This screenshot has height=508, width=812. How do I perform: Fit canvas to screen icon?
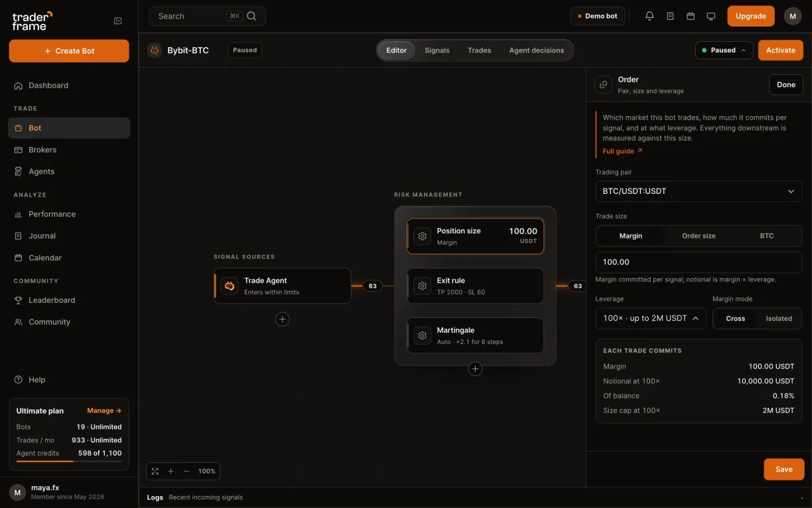point(155,471)
